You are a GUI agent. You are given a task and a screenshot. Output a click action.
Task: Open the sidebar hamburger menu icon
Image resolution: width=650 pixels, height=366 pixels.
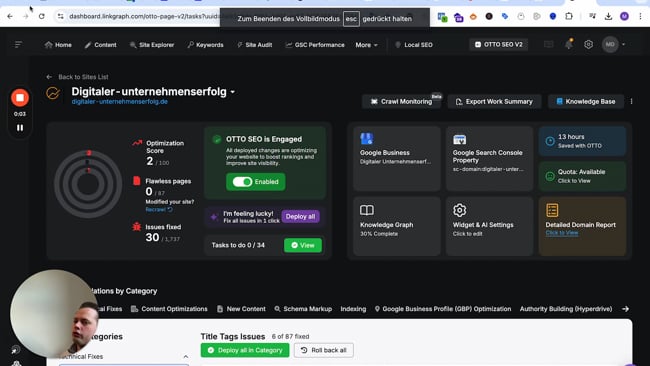pos(18,44)
